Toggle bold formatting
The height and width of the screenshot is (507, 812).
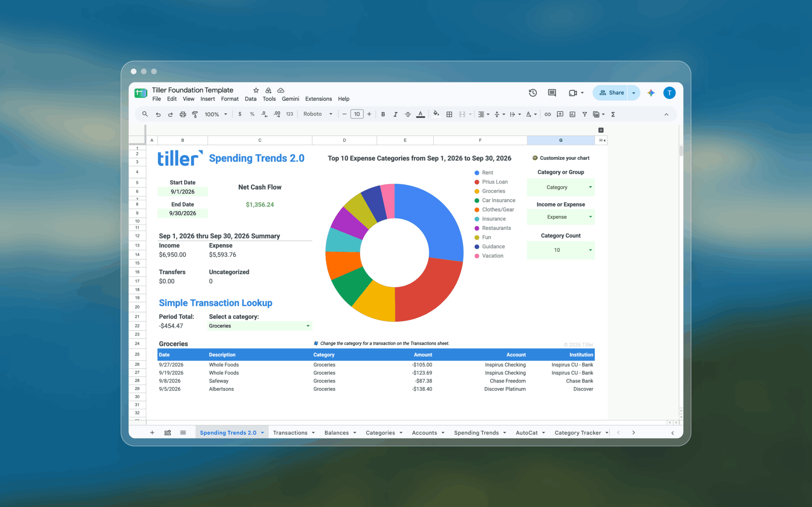[x=383, y=114]
